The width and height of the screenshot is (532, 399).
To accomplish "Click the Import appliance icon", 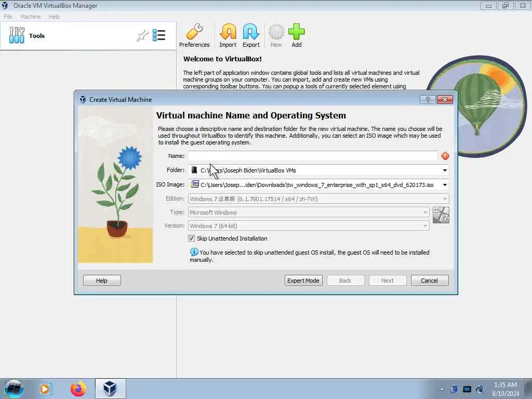I will point(228,36).
